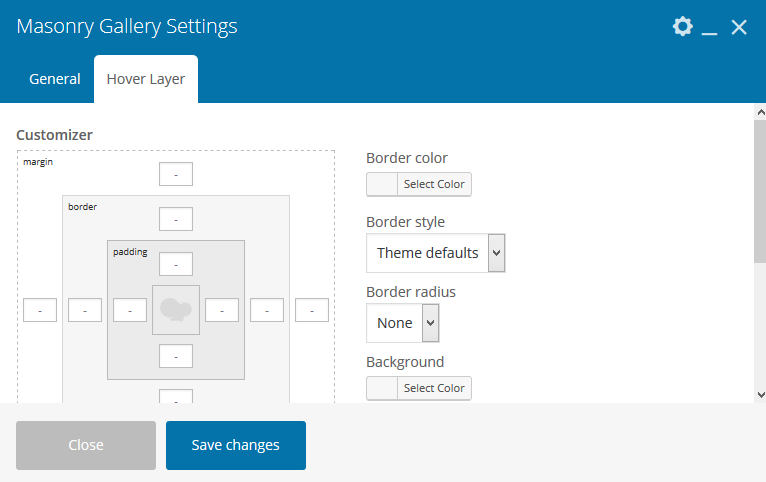Open the Background color swatch

tap(382, 388)
